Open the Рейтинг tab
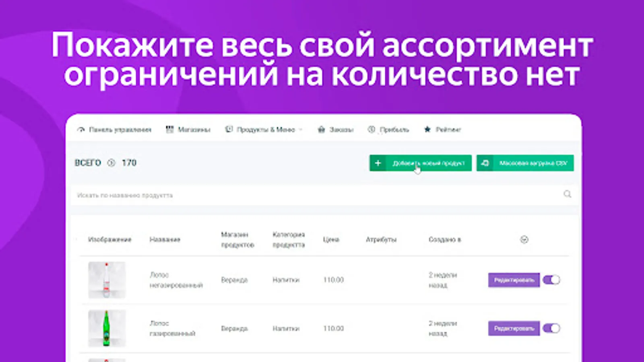 [442, 130]
